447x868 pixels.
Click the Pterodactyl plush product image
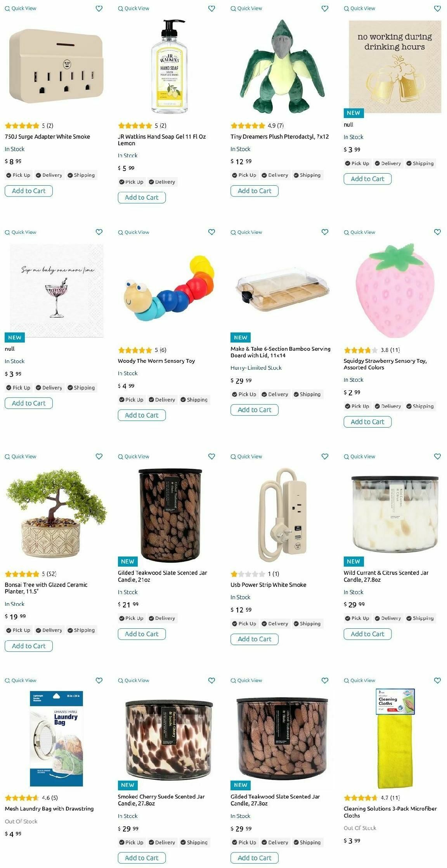[x=282, y=66]
